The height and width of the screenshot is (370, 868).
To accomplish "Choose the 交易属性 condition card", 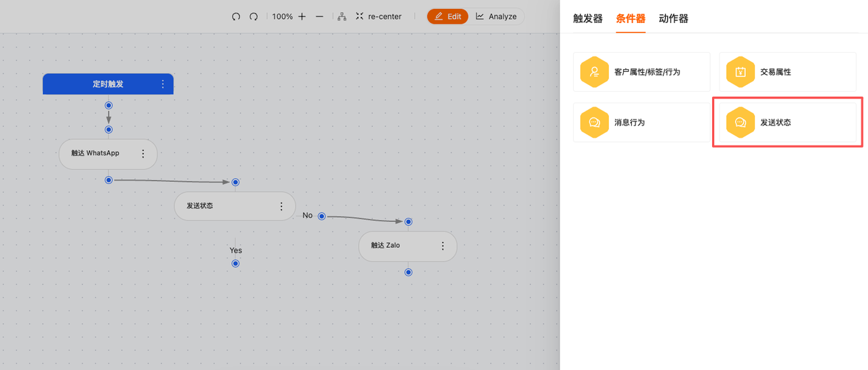I will 787,72.
